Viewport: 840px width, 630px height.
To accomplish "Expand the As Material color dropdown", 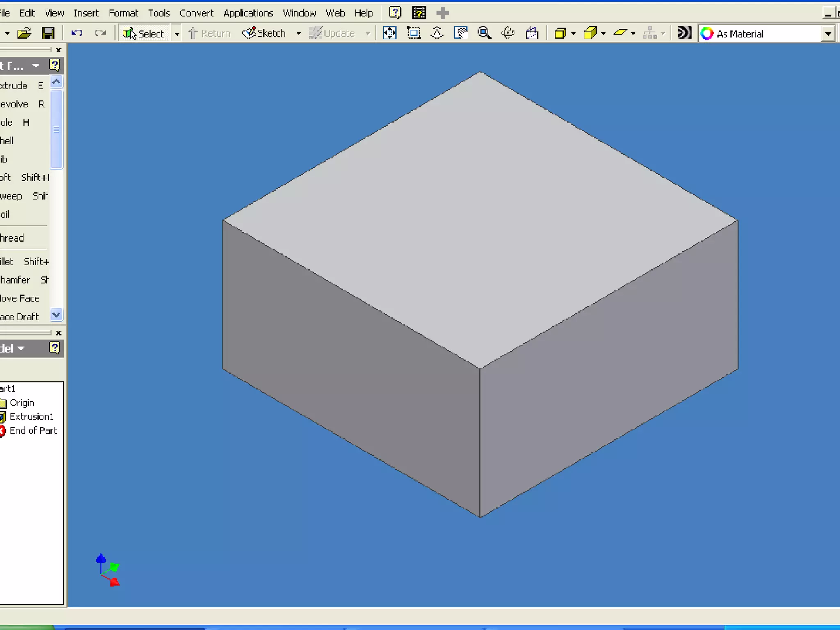I will (x=828, y=34).
